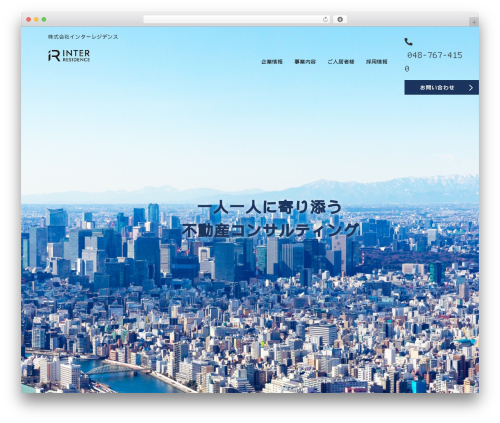Screen dimensions: 500x423
Task: Open 事業内容 menu item
Action: tap(305, 62)
